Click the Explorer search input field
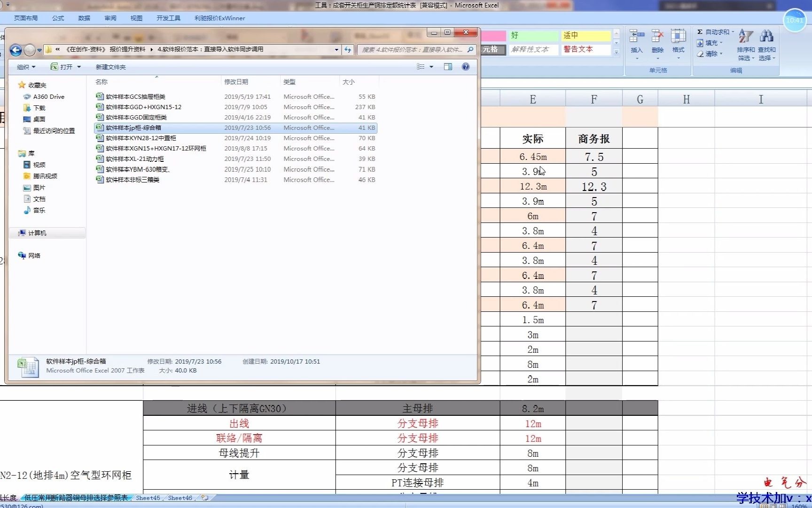812x508 pixels. coord(413,49)
